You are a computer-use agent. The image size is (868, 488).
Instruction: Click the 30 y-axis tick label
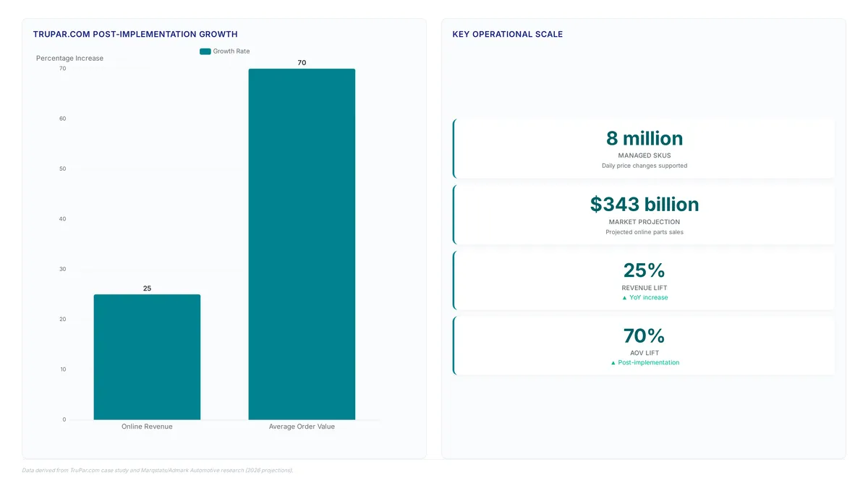point(62,269)
